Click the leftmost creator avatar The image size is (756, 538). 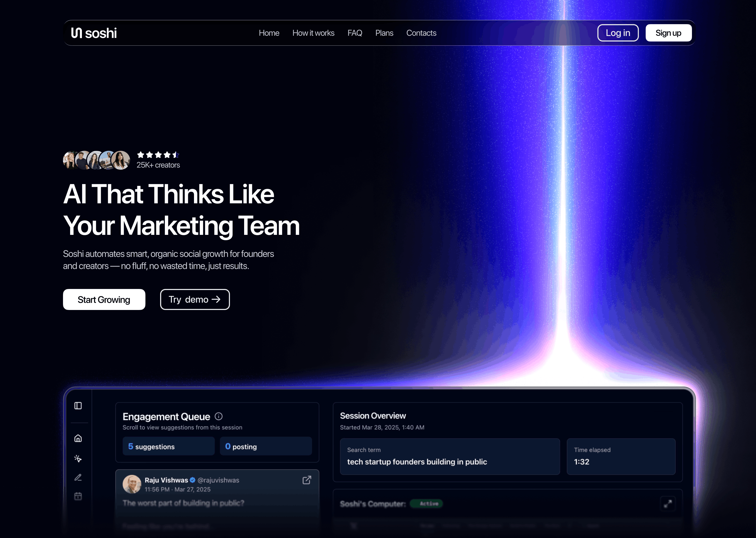(x=70, y=160)
